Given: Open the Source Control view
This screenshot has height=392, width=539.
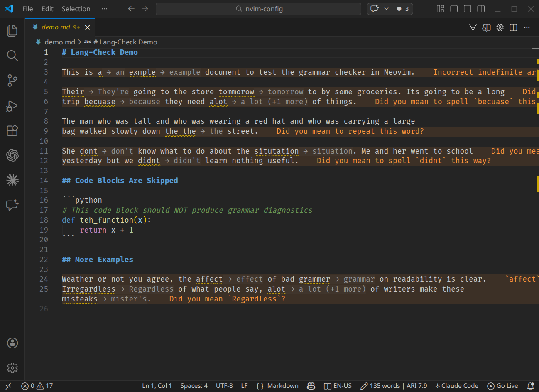Looking at the screenshot, I should click(12, 81).
